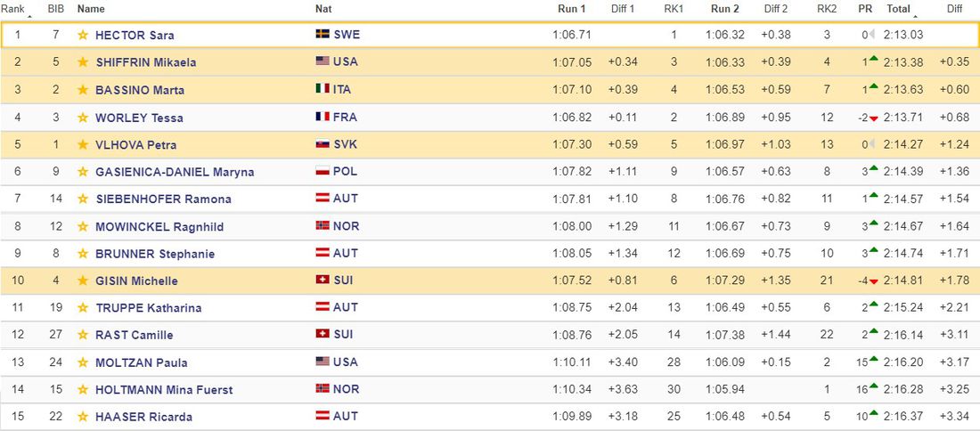The image size is (980, 431).
Task: Select the Run 1 column header
Action: (571, 9)
